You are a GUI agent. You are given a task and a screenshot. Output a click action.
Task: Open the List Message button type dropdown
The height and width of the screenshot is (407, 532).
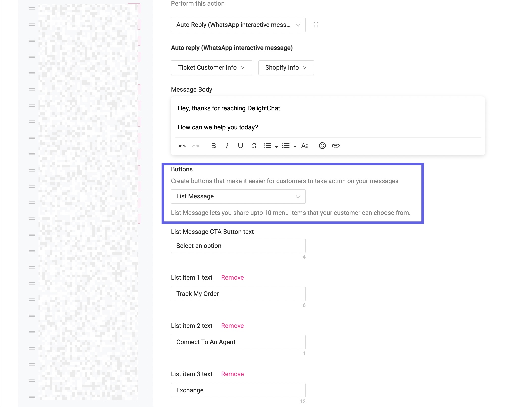click(238, 196)
